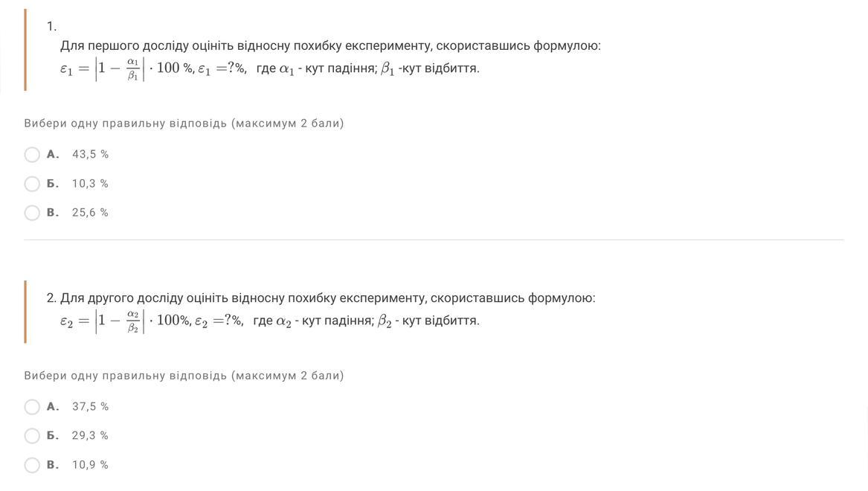868x491 pixels.
Task: Click the '25,6 %' answer text label
Action: 90,213
